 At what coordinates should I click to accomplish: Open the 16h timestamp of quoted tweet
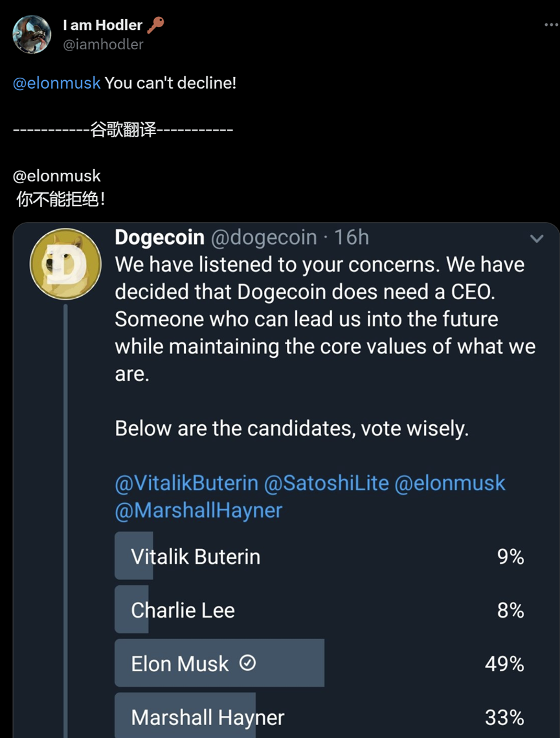pos(352,238)
